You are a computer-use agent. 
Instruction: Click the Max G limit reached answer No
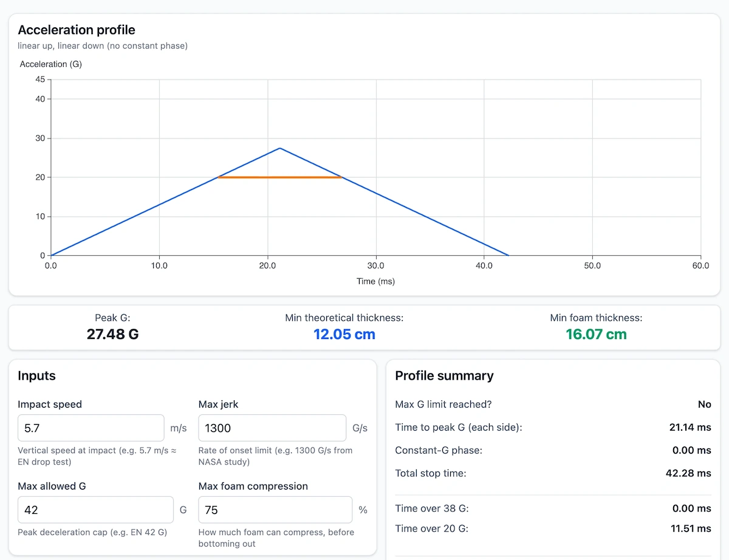coord(704,405)
